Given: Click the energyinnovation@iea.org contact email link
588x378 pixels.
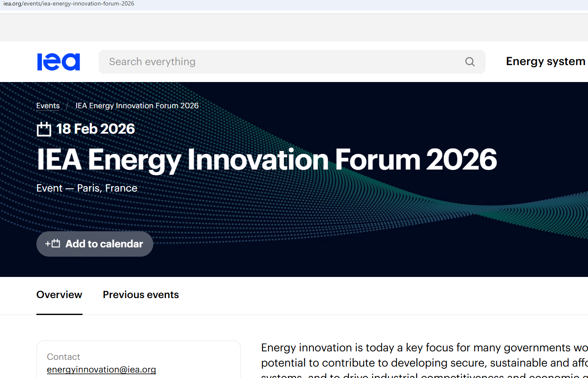Looking at the screenshot, I should 101,369.
